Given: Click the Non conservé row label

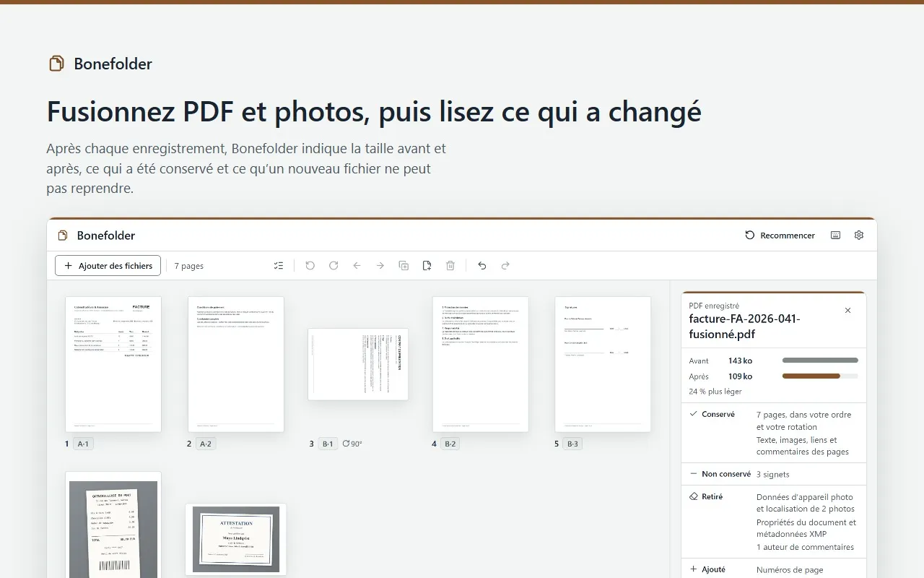Looking at the screenshot, I should point(720,474).
